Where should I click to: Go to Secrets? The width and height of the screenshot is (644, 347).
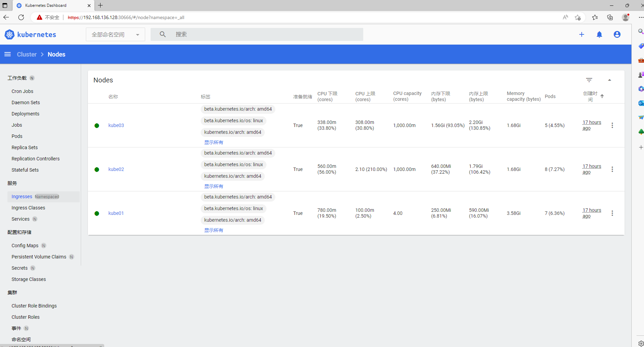click(19, 268)
